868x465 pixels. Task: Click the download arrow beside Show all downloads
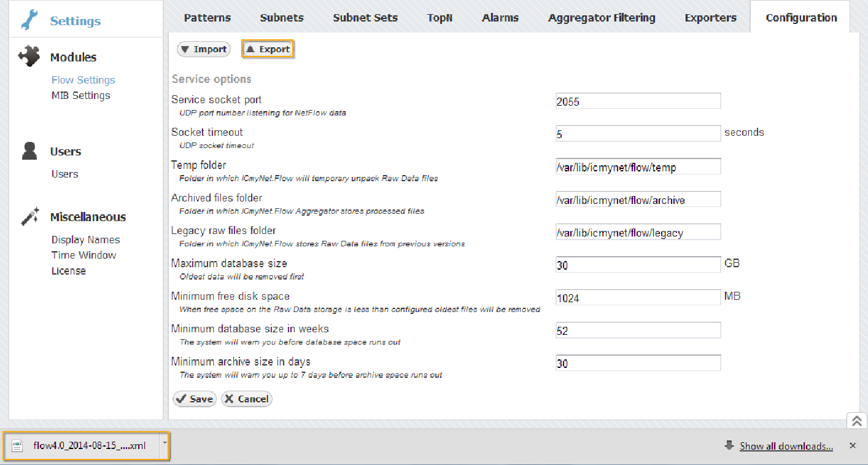[x=729, y=445]
